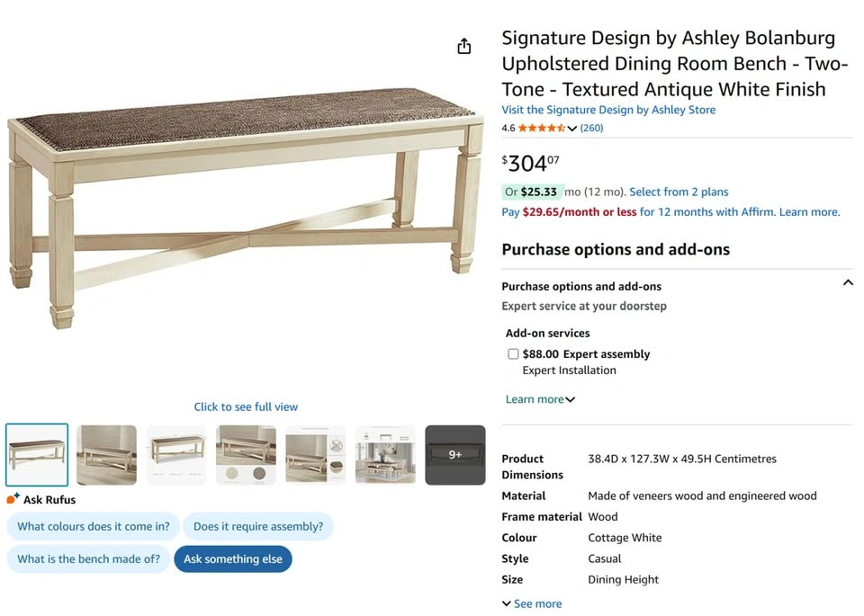864x616 pixels.
Task: Click the orange star rating icons
Action: (541, 129)
